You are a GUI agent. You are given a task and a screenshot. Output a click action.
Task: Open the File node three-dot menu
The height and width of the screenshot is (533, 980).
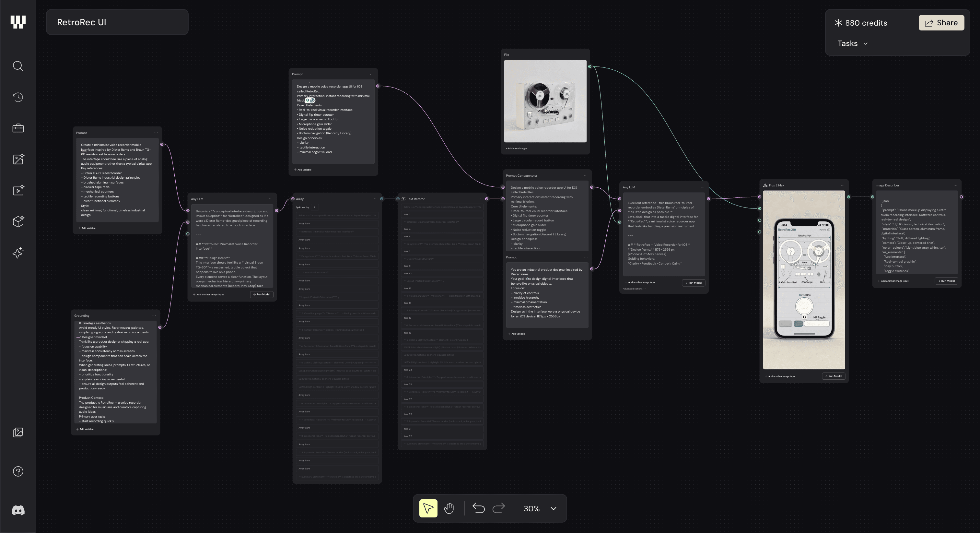pos(584,55)
